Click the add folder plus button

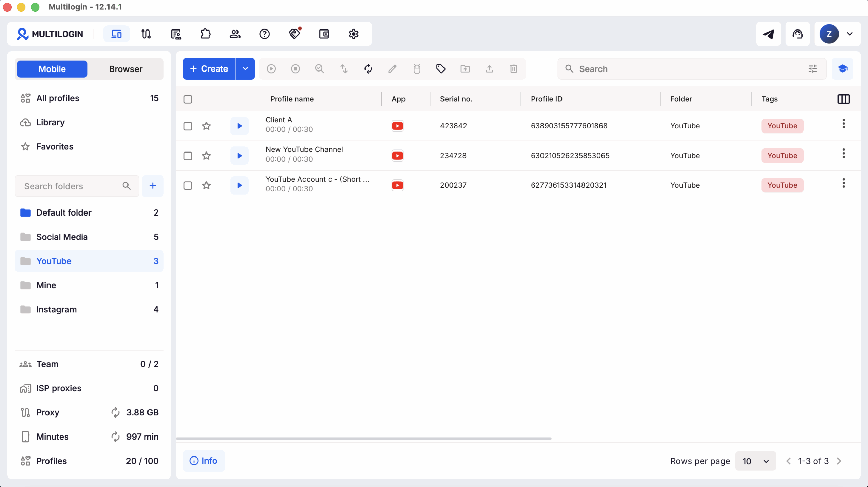(153, 186)
